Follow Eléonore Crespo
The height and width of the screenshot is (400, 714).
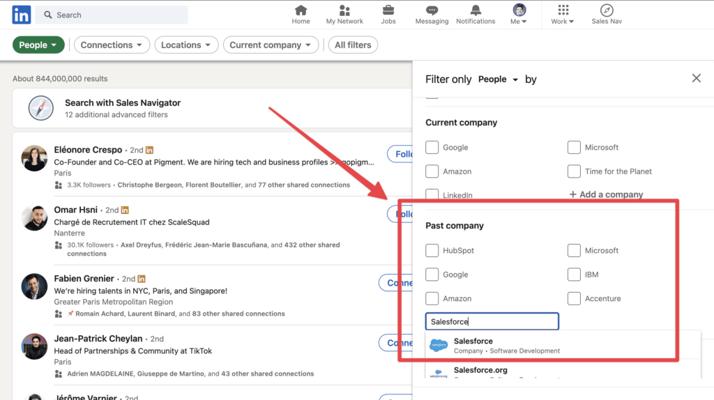tap(400, 154)
